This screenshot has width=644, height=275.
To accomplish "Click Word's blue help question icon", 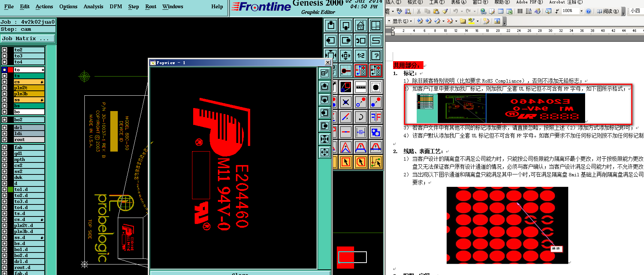I will pyautogui.click(x=588, y=11).
